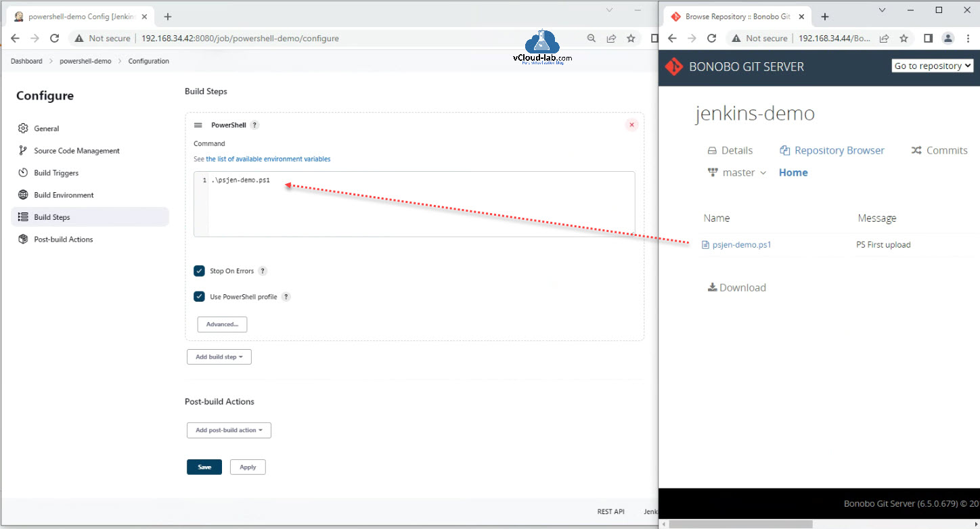The width and height of the screenshot is (980, 529).
Task: Open help for Use PowerShell profile
Action: (x=286, y=297)
